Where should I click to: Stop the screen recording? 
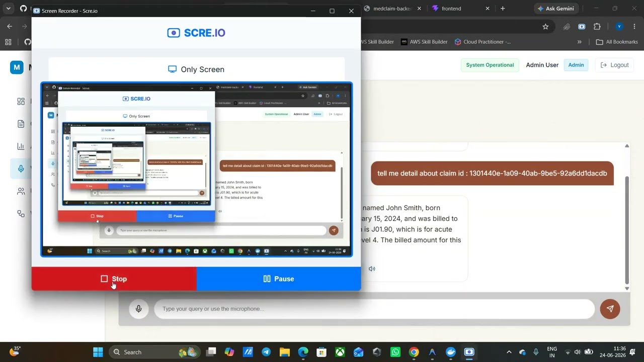tap(114, 279)
